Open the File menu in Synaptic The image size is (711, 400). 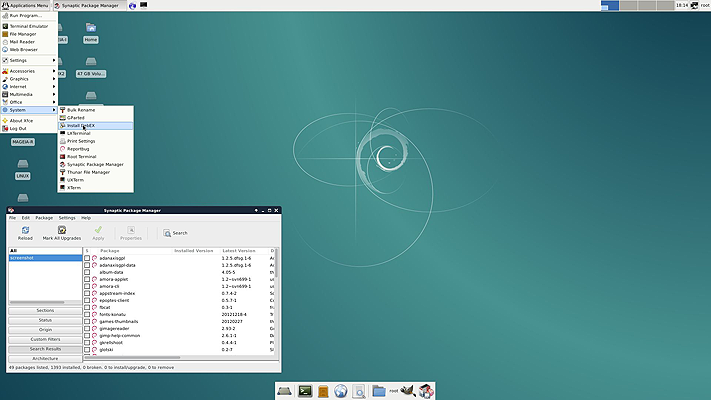click(x=12, y=218)
